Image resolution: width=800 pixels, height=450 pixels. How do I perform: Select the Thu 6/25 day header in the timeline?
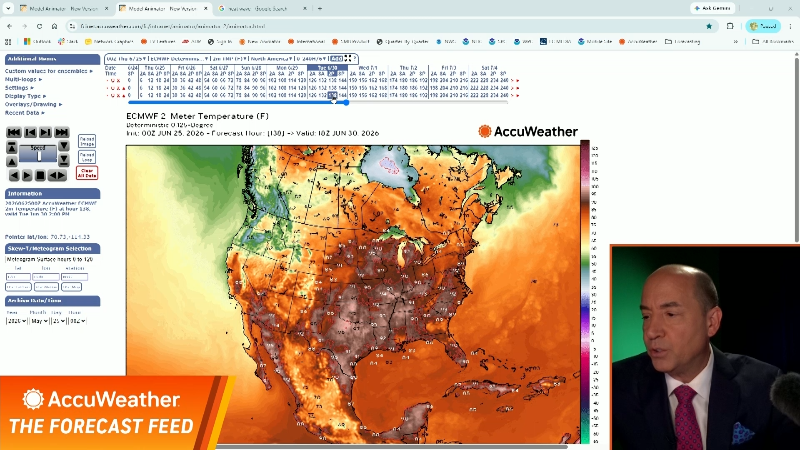click(155, 68)
